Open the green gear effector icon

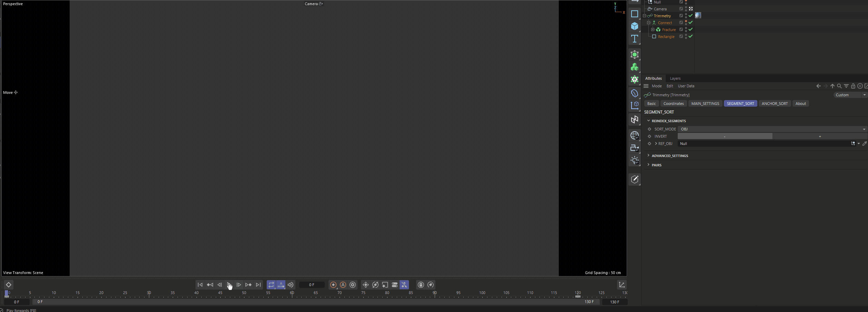click(x=635, y=79)
